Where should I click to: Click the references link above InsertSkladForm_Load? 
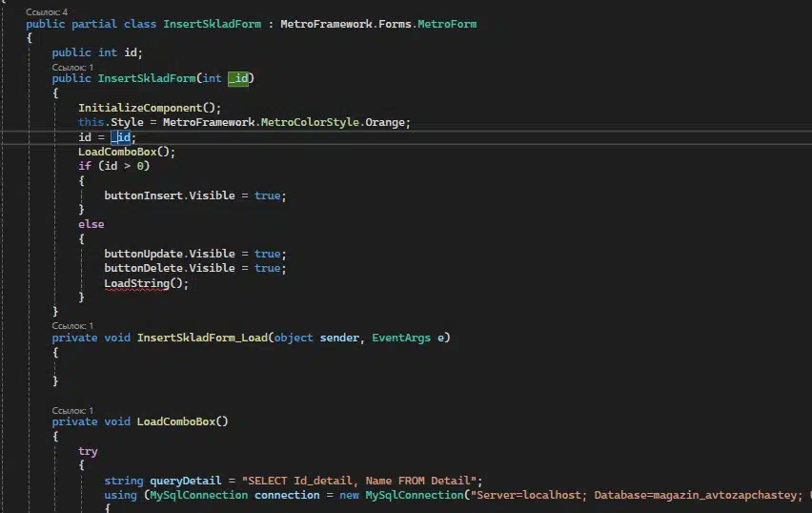click(72, 325)
